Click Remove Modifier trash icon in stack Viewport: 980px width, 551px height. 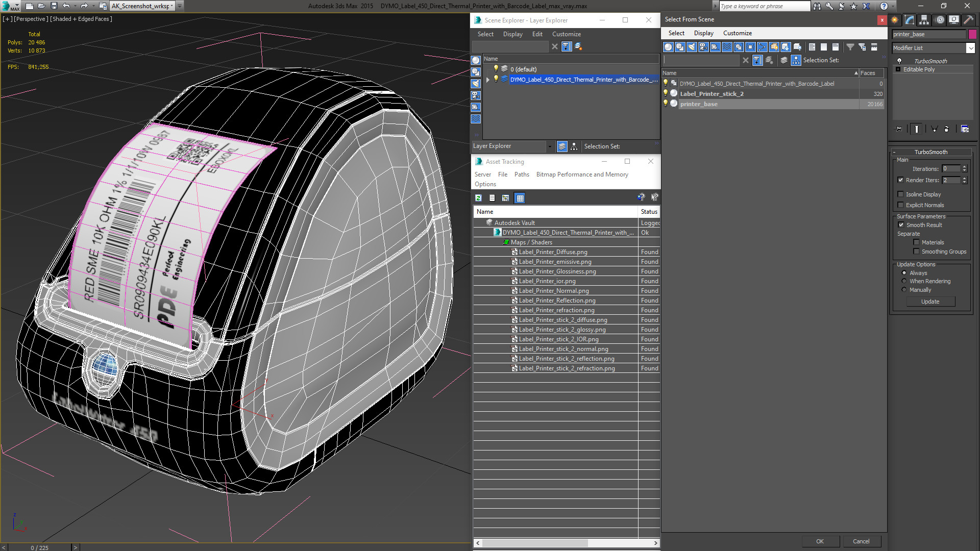947,129
